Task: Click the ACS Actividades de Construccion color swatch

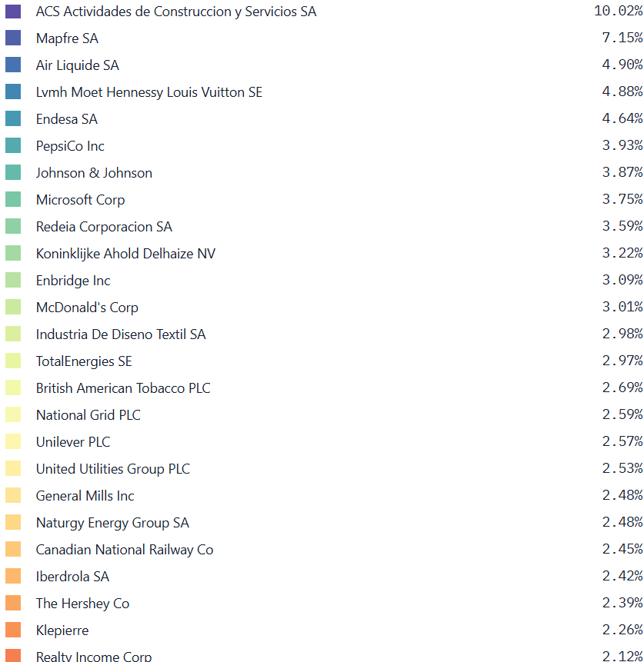Action: coord(13,12)
